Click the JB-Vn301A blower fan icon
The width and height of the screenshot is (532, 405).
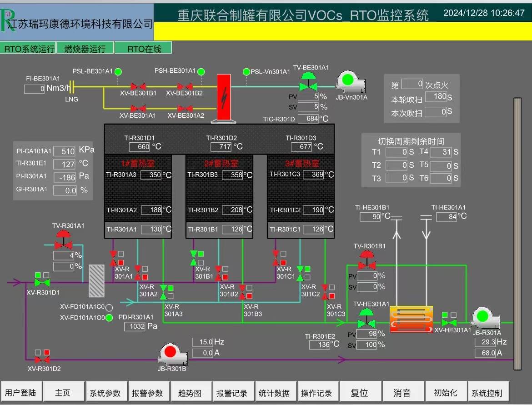point(347,81)
